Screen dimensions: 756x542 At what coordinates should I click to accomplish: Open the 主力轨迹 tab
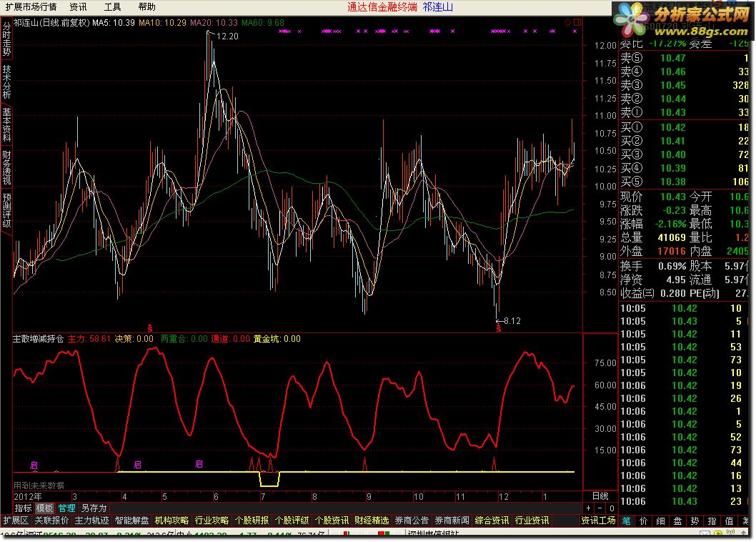coord(91,521)
